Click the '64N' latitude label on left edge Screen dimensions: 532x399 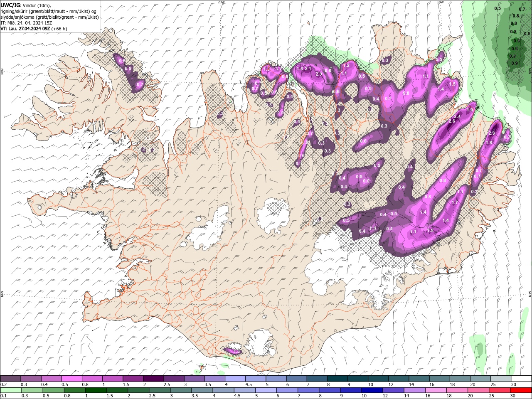[2, 293]
